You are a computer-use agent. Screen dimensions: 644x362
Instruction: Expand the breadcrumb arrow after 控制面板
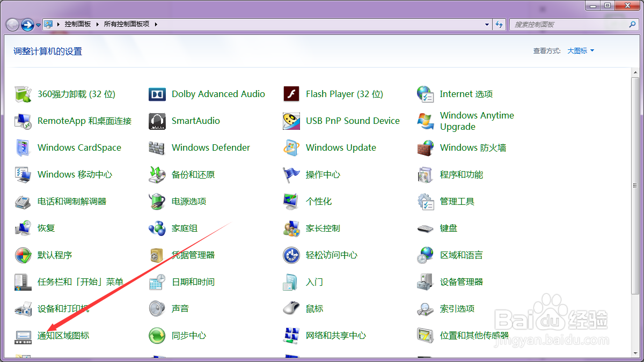[x=98, y=24]
